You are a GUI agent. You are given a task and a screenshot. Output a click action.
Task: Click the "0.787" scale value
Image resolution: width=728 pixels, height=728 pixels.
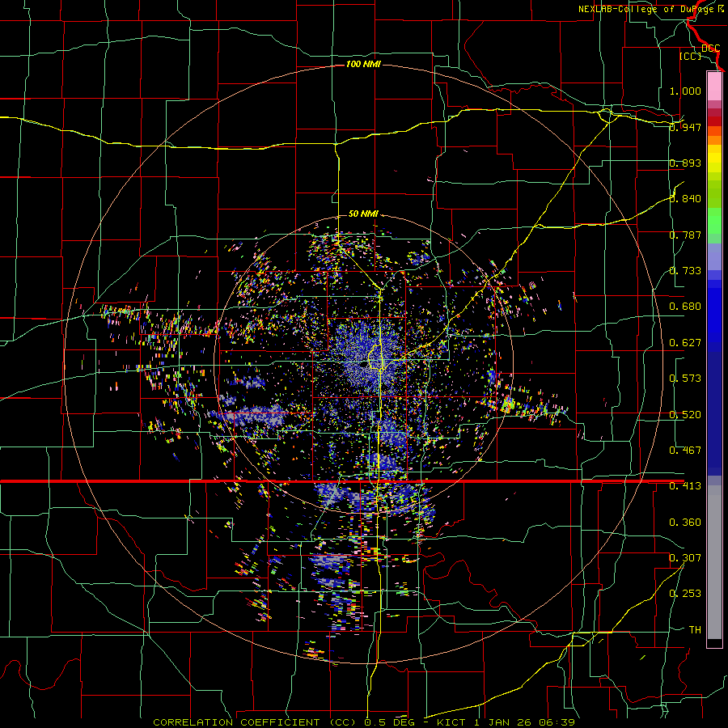point(685,235)
